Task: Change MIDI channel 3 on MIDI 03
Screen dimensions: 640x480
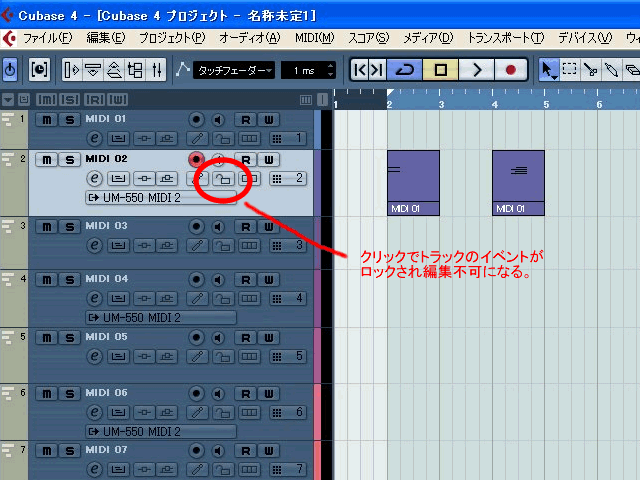Action: click(287, 246)
